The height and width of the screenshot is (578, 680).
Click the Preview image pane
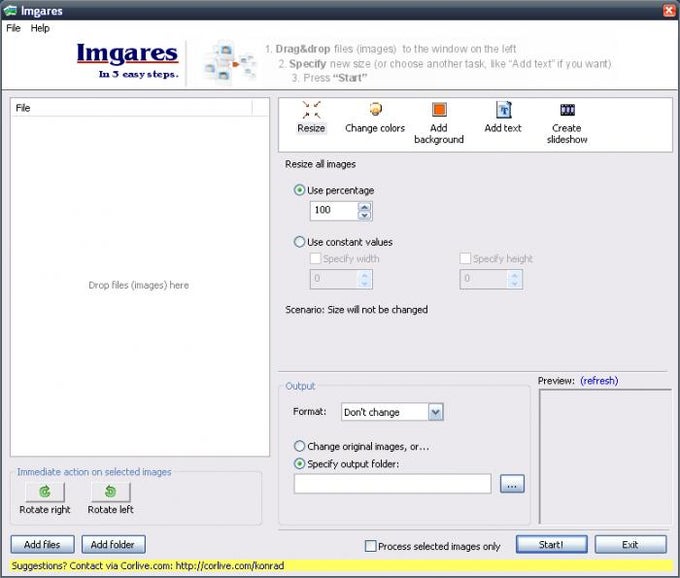605,457
